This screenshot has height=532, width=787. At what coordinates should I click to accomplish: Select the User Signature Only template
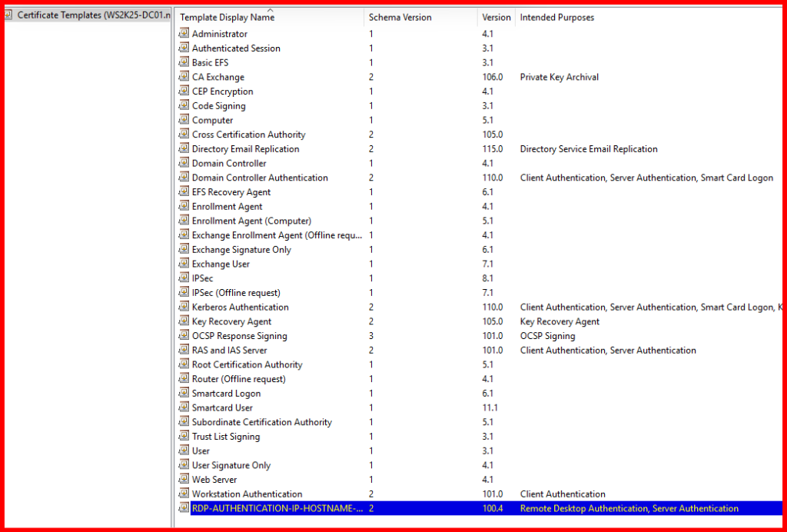231,465
